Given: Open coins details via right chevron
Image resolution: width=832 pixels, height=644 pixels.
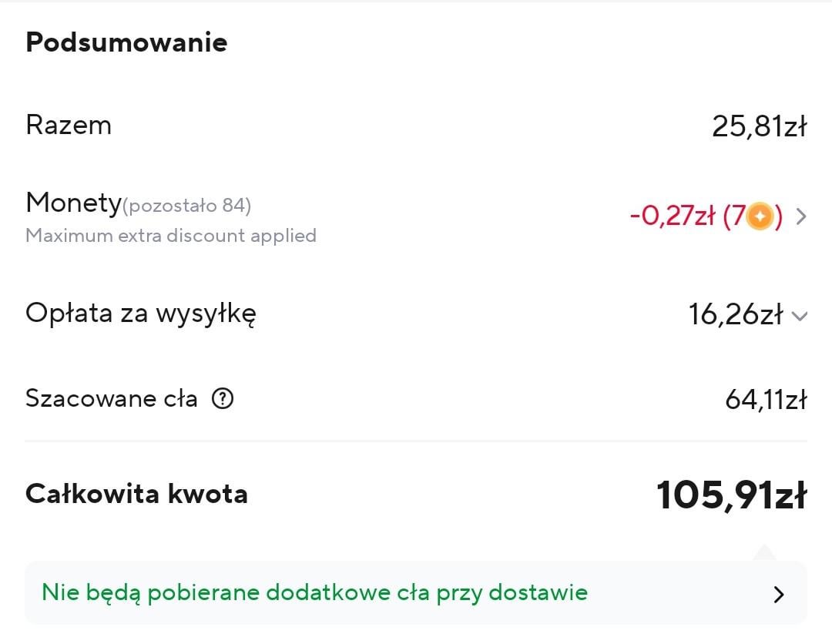Looking at the screenshot, I should [x=800, y=216].
